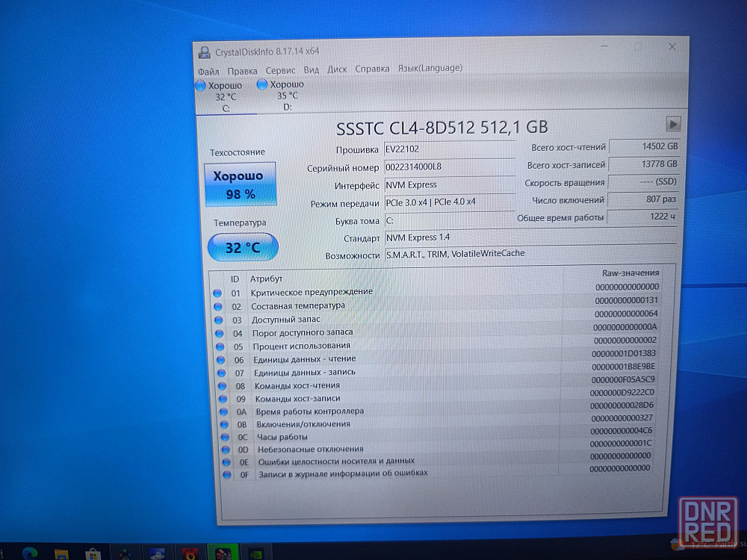Click the Техсостояние label
The image size is (747, 560).
tap(238, 152)
